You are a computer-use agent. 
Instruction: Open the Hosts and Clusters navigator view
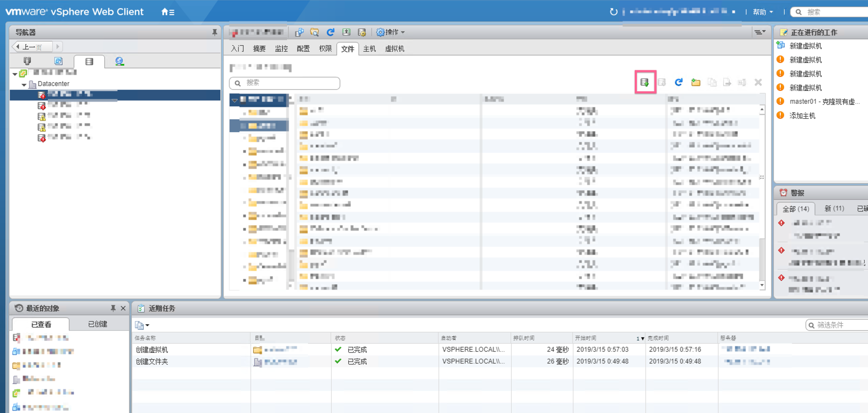point(27,61)
